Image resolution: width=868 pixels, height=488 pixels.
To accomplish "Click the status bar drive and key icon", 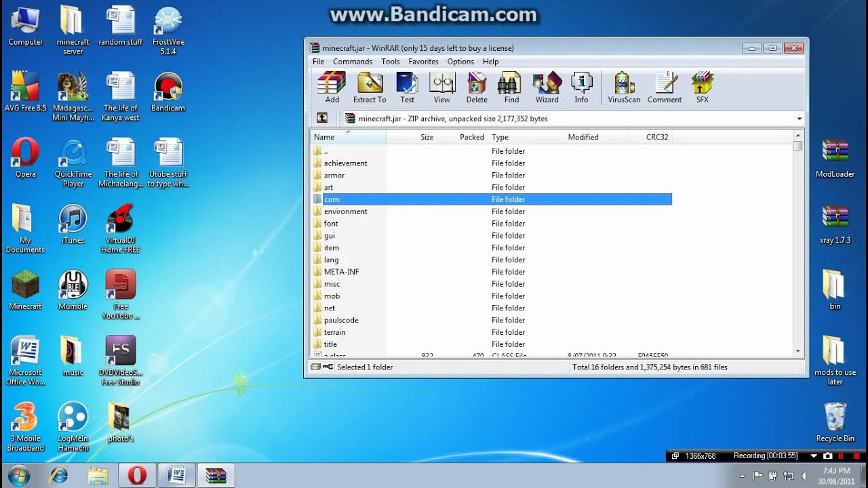I will 321,367.
